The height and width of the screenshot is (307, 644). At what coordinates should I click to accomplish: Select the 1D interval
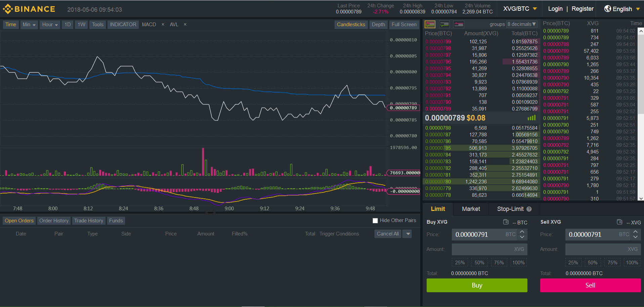[x=68, y=25]
